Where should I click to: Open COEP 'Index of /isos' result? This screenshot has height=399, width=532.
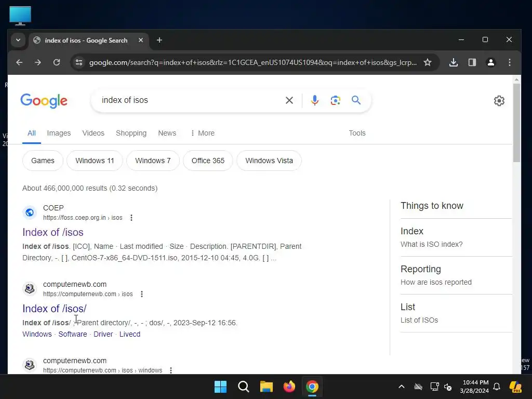[x=53, y=232]
